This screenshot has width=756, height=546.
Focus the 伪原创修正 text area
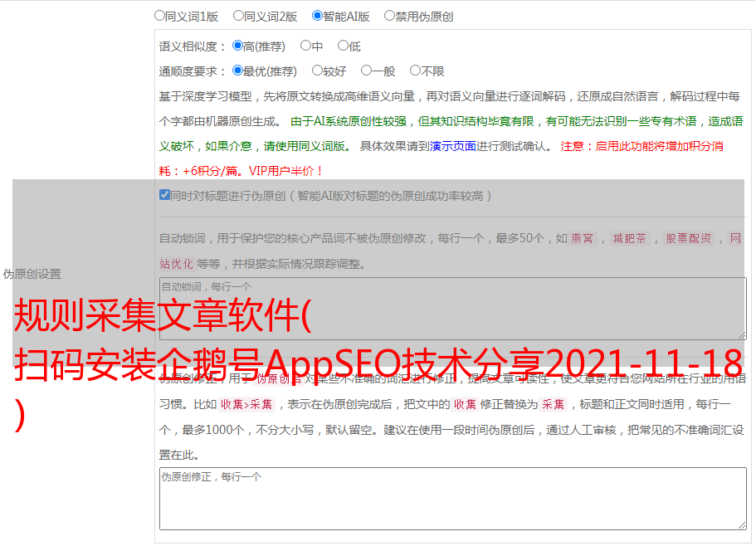coord(451,499)
